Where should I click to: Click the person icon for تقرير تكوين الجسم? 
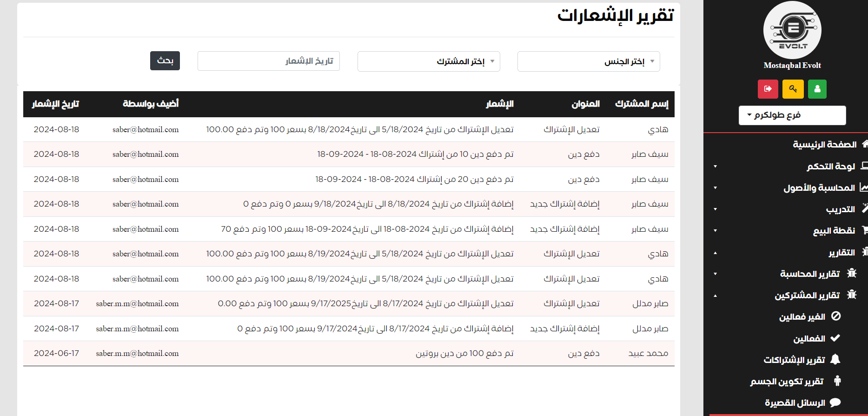click(837, 381)
